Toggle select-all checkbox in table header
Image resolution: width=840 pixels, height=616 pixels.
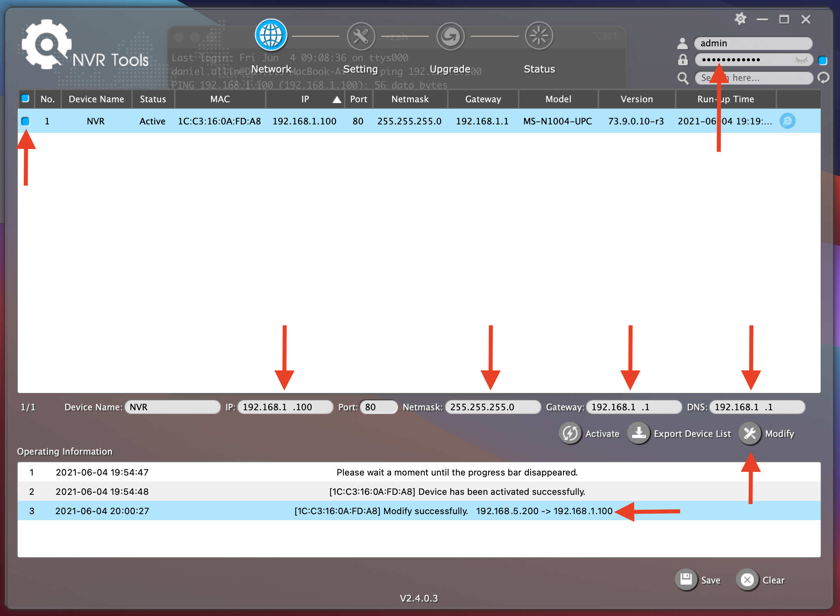pos(25,99)
